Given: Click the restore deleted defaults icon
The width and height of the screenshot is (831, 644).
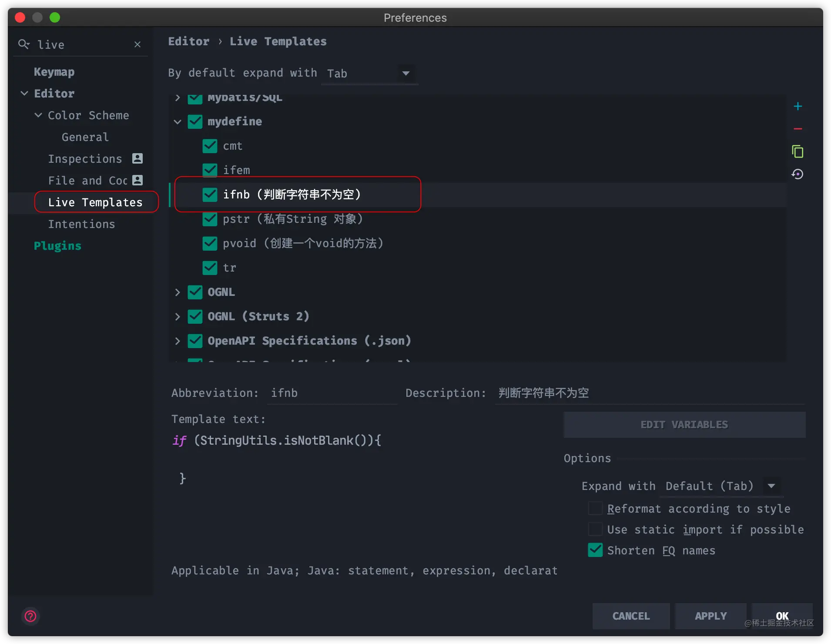Looking at the screenshot, I should click(x=797, y=174).
